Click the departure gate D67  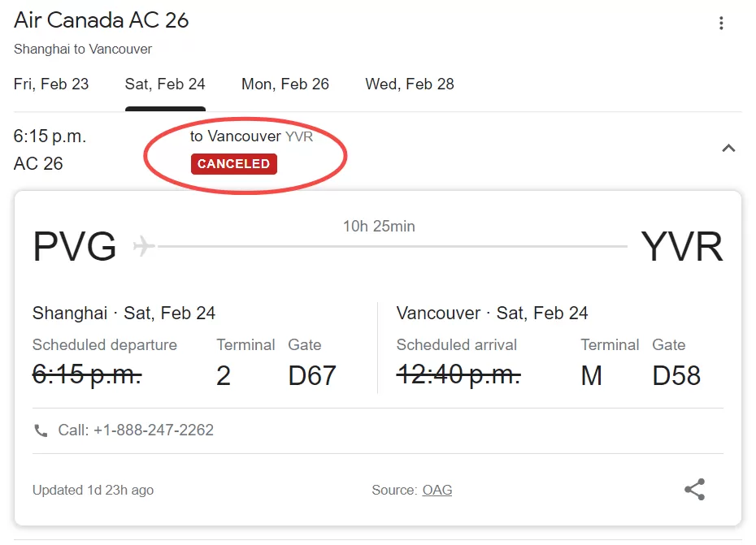click(x=312, y=376)
